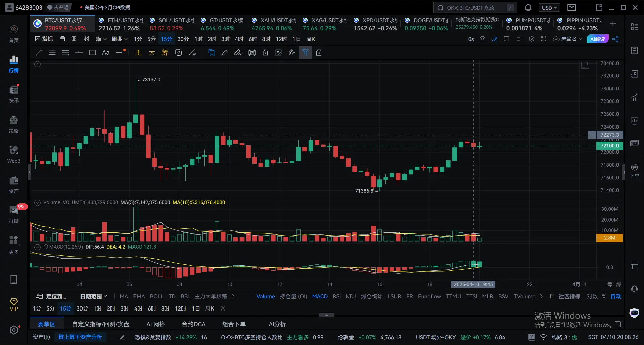Toggle the KDJ sub-indicator
Screen dimensions: 644x345
click(351, 296)
